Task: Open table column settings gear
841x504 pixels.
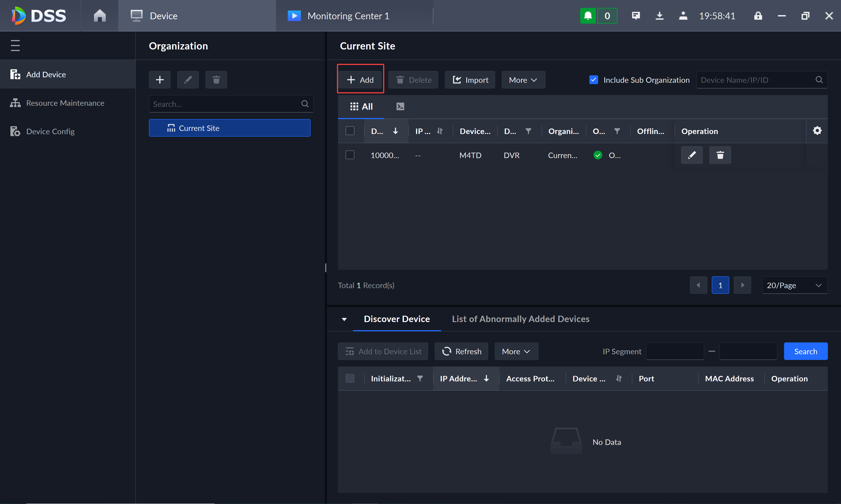Action: [x=817, y=131]
